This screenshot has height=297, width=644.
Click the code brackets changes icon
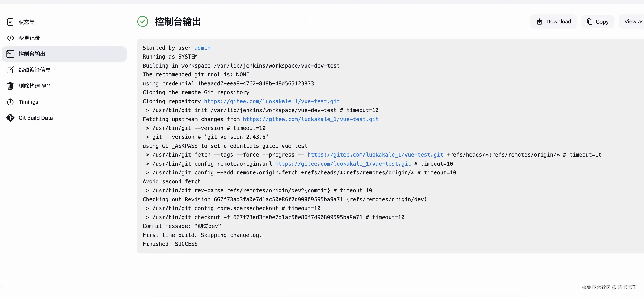point(10,38)
